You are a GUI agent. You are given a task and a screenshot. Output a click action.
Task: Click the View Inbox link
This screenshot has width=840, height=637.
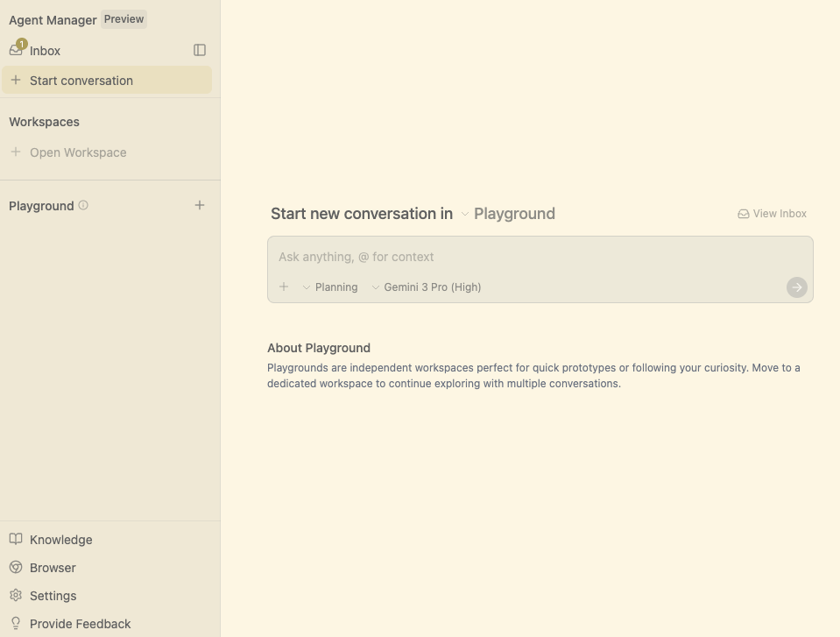coord(772,214)
